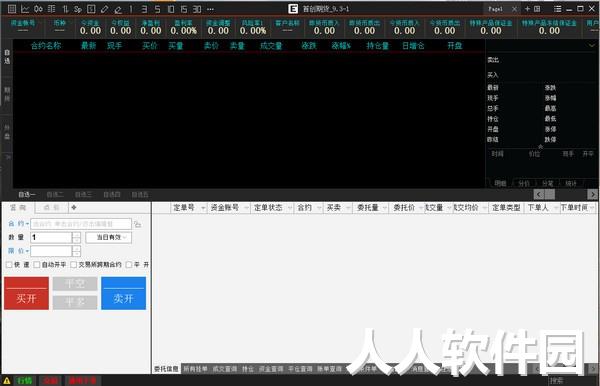Click the first red status indicator
This screenshot has height=386, width=600.
pyautogui.click(x=51, y=381)
